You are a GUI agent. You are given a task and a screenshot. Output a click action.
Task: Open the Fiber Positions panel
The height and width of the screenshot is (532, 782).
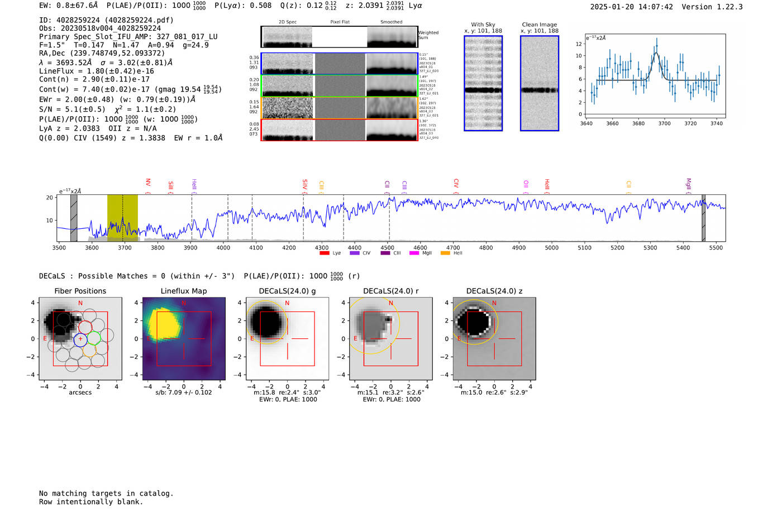(x=80, y=338)
